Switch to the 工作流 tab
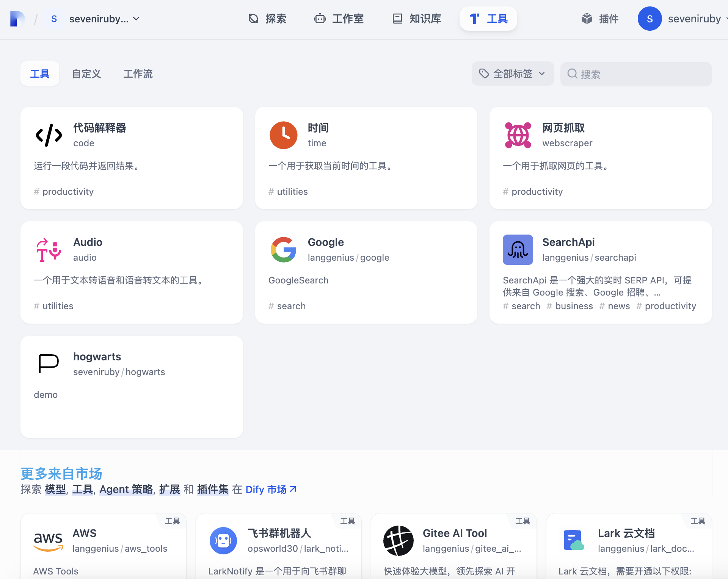 (x=138, y=74)
